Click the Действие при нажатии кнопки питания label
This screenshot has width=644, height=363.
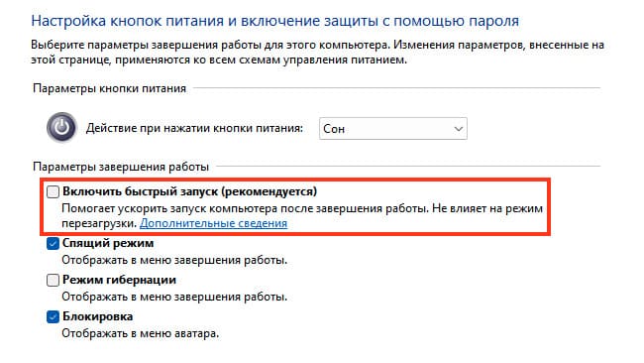[x=194, y=128]
